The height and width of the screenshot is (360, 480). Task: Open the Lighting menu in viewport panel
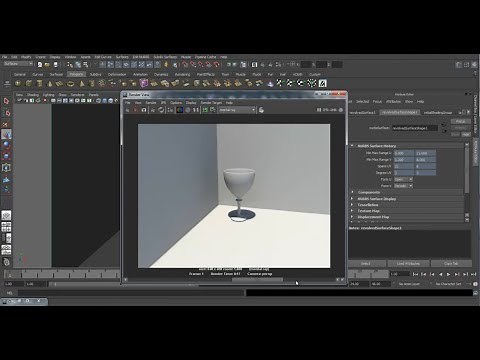pyautogui.click(x=48, y=95)
